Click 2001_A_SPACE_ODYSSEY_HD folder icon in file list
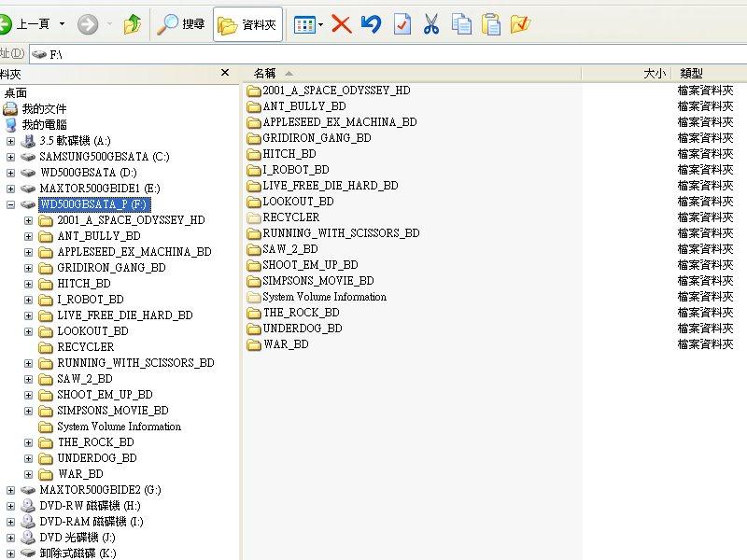The height and width of the screenshot is (560, 747). [254, 91]
